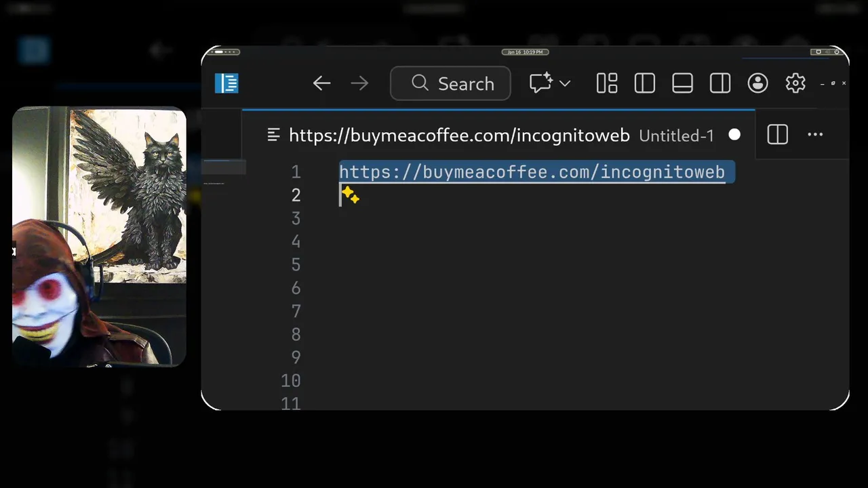The height and width of the screenshot is (488, 868).
Task: Expand the chat dropdown chevron
Action: click(565, 83)
